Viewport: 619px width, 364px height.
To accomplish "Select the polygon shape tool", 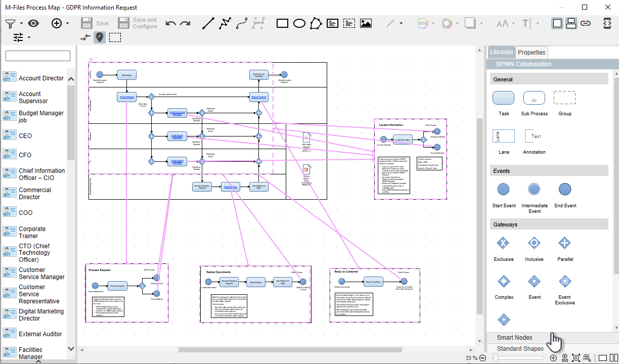I will [x=316, y=23].
